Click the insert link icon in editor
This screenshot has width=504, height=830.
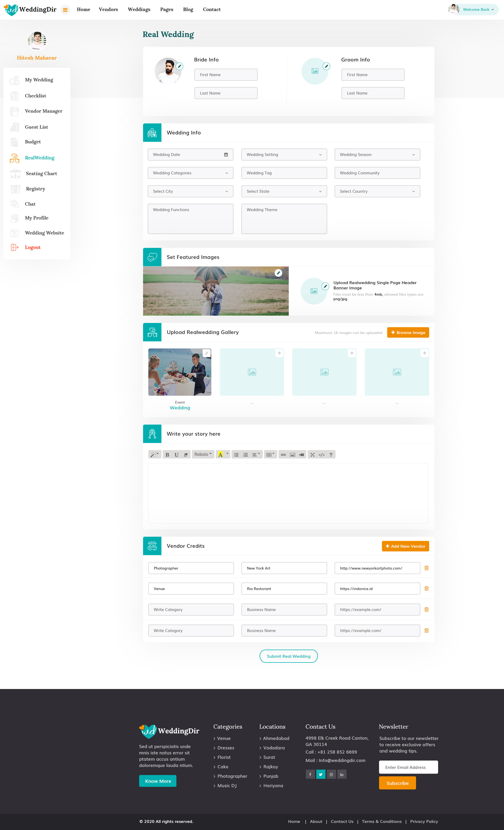pos(283,455)
